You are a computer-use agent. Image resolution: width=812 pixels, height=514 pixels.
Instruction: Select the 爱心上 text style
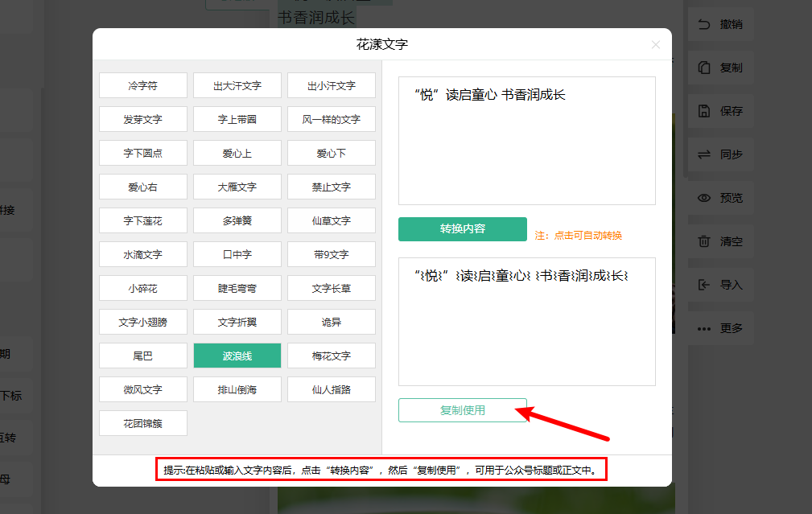237,153
